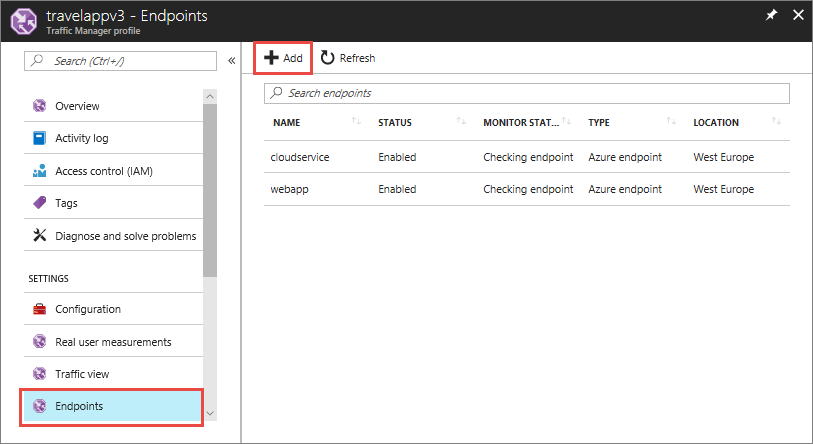
Task: Sort by LOCATION column arrows
Action: coord(776,121)
